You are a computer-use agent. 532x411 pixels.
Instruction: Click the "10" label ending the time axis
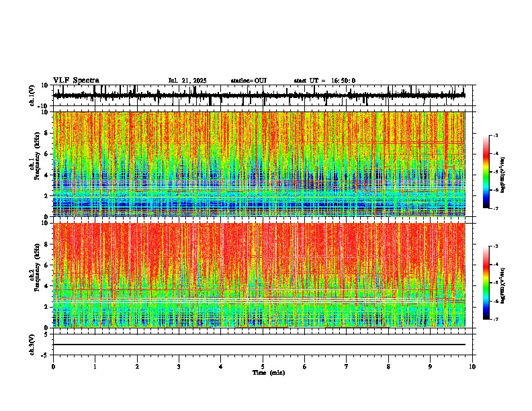(472, 367)
